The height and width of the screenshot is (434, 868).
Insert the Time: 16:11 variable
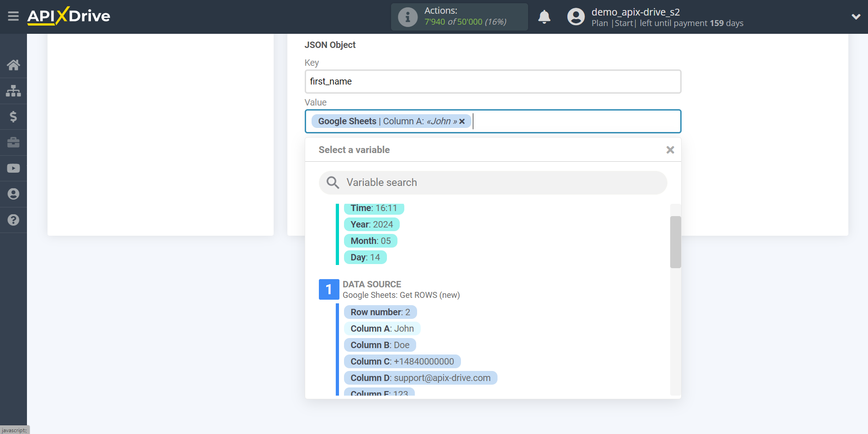[374, 208]
